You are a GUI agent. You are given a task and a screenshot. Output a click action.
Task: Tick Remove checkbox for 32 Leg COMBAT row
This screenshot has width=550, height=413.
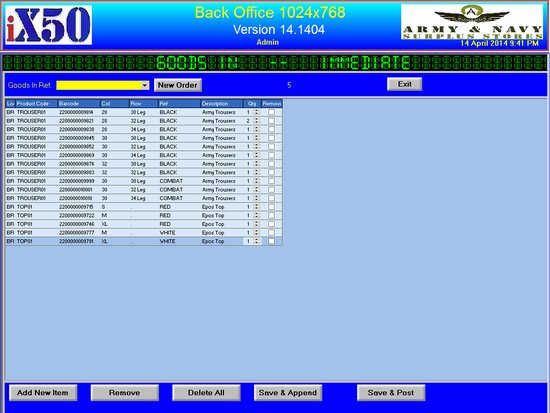click(x=271, y=189)
